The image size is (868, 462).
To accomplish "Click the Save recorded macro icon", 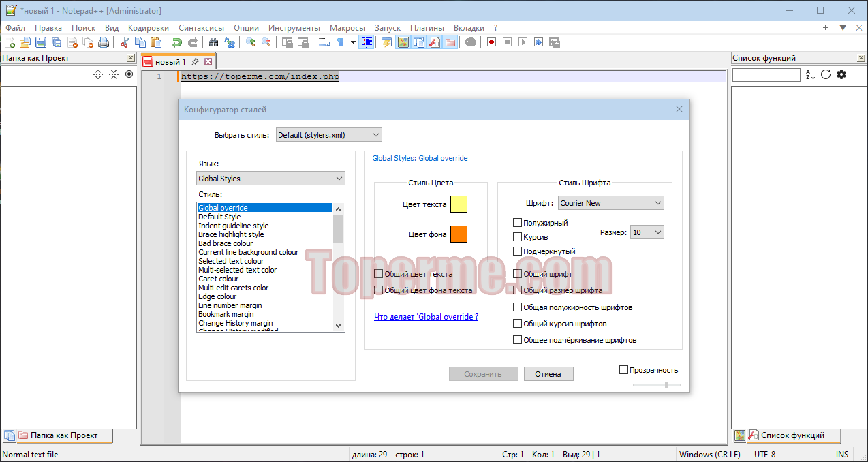I will (x=554, y=42).
